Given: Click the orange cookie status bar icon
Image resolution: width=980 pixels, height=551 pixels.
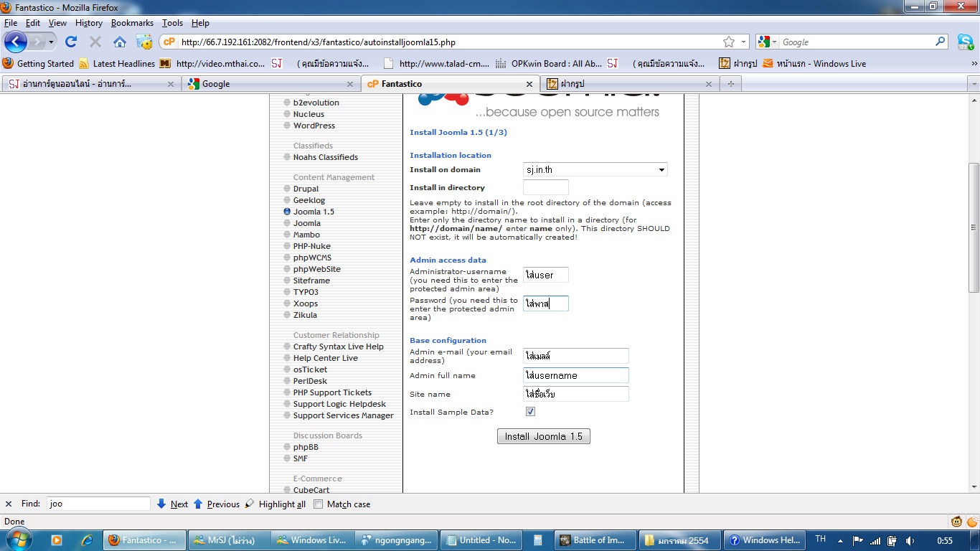Looking at the screenshot, I should pyautogui.click(x=971, y=522).
